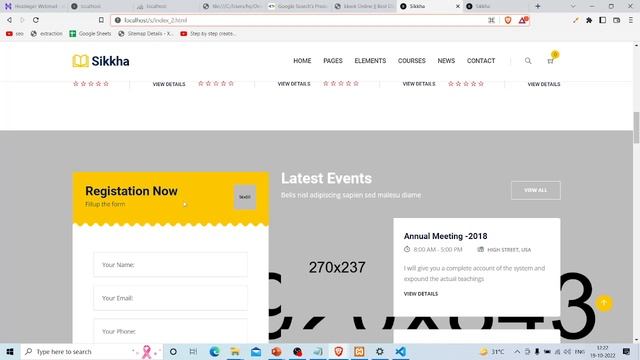Screen dimensions: 640x360
Task: Open Visual Studio Code from the taskbar
Action: pos(400,351)
